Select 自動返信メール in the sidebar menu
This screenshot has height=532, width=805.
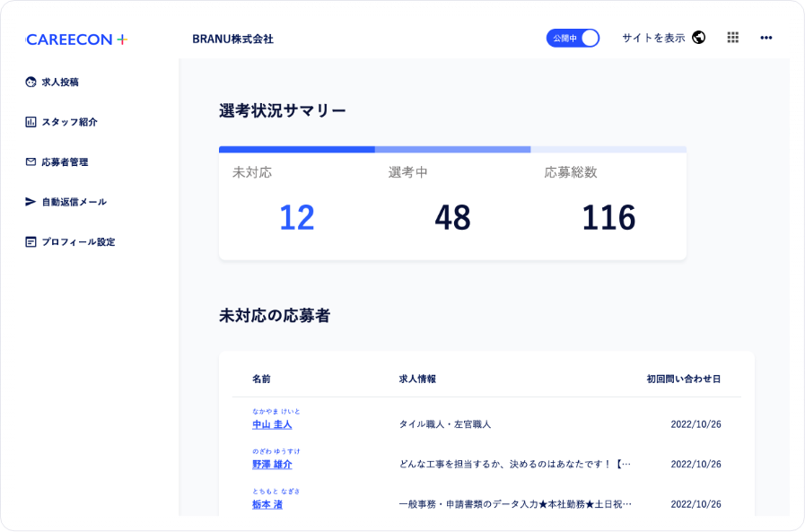click(x=75, y=201)
